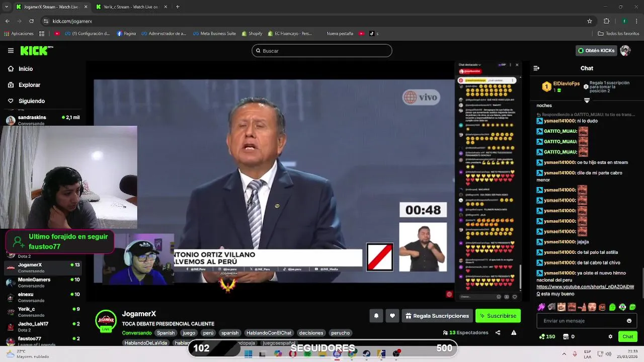Click the taskbar weather widget
644x362 pixels.
click(28, 354)
